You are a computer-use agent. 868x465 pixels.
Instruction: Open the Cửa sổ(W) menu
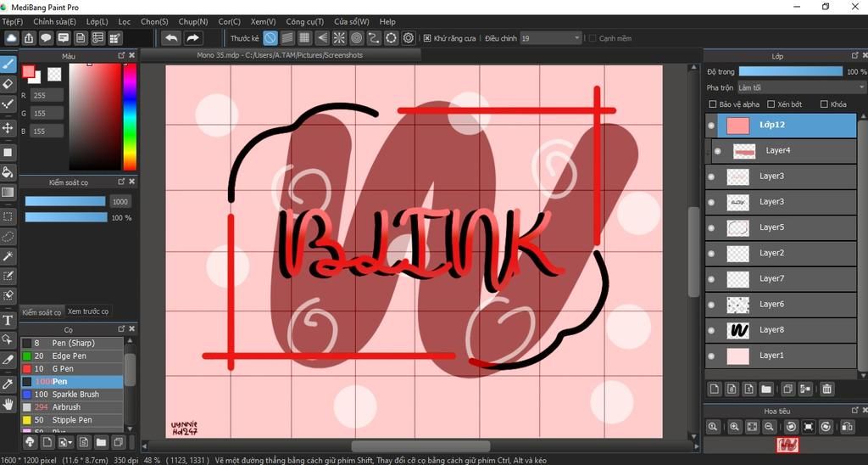point(352,21)
